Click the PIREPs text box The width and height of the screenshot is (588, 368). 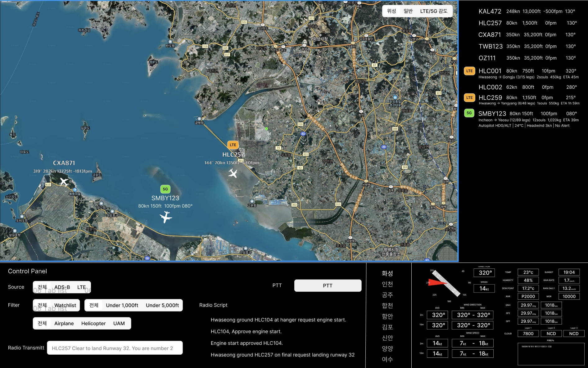coord(551,354)
